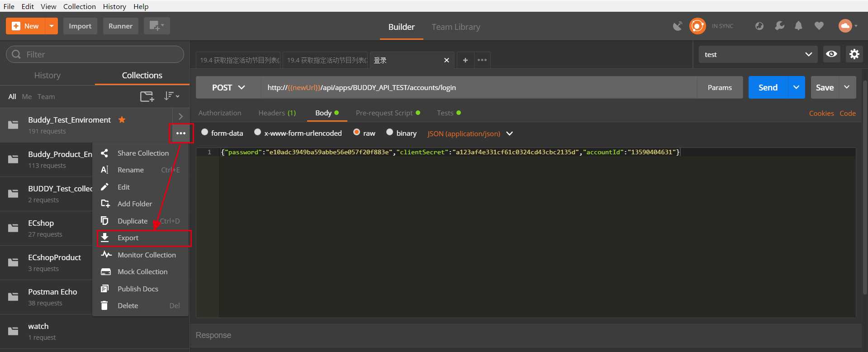Close the 登录 request tab
Viewport: 868px width, 352px height.
coord(446,60)
